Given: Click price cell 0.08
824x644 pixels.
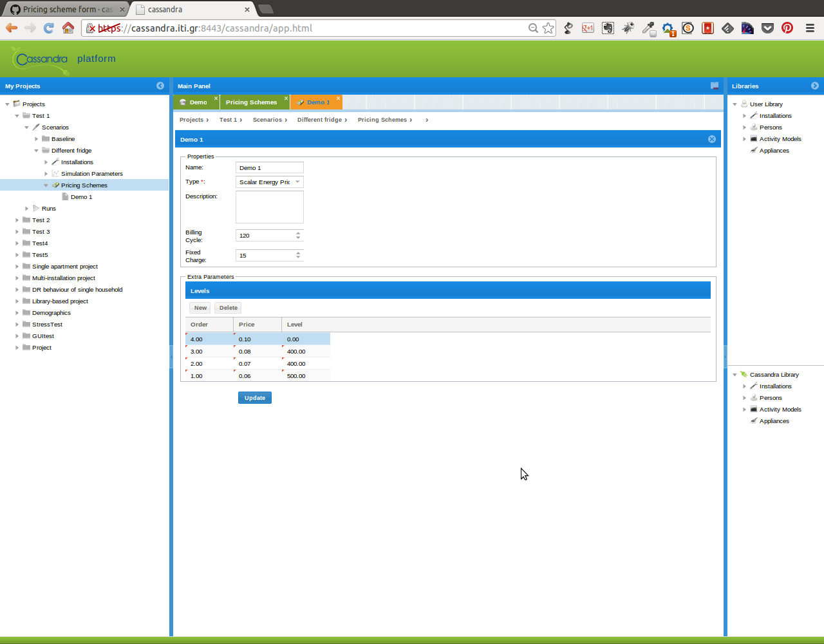Looking at the screenshot, I should tap(257, 352).
